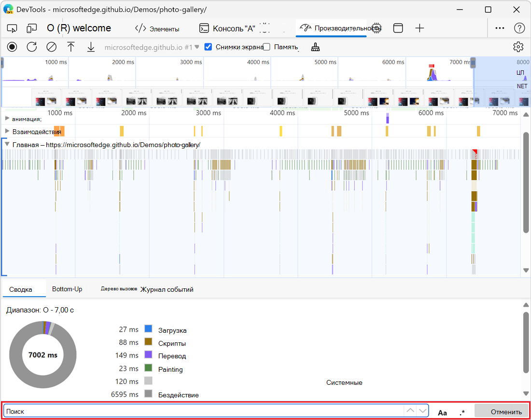Viewport: 531px width, 420px height.
Task: Click the reload and record profile icon
Action: pyautogui.click(x=32, y=47)
